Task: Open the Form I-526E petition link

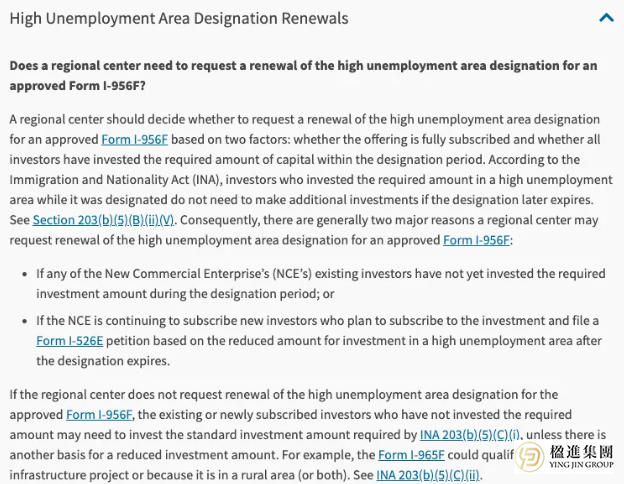Action: pos(70,341)
